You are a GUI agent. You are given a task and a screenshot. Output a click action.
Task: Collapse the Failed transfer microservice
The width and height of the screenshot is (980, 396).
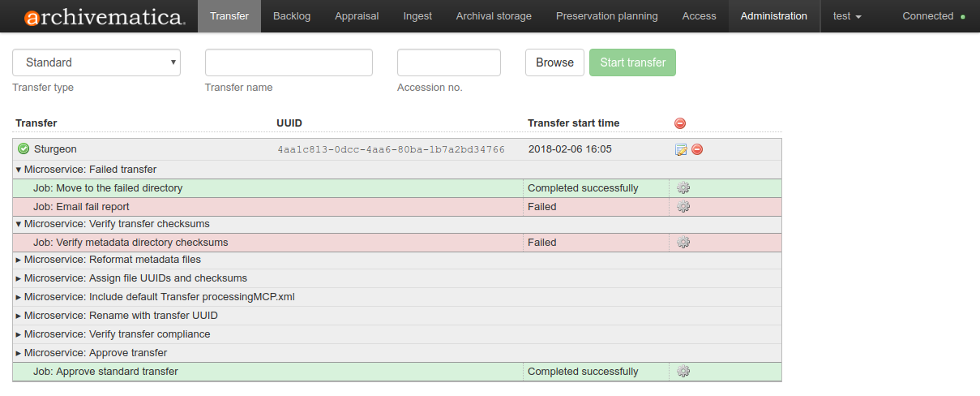19,170
